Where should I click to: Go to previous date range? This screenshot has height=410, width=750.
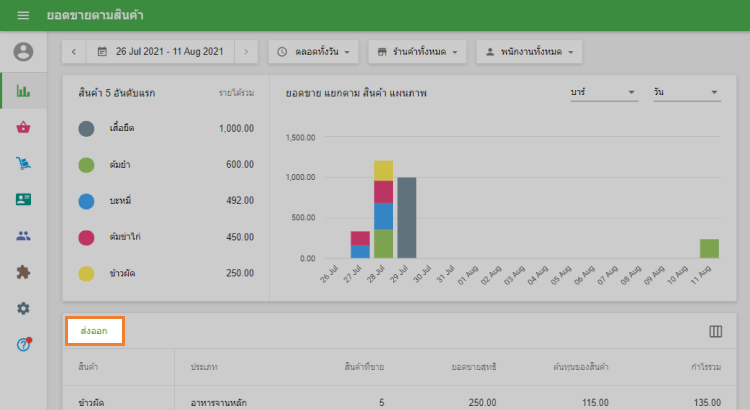74,51
